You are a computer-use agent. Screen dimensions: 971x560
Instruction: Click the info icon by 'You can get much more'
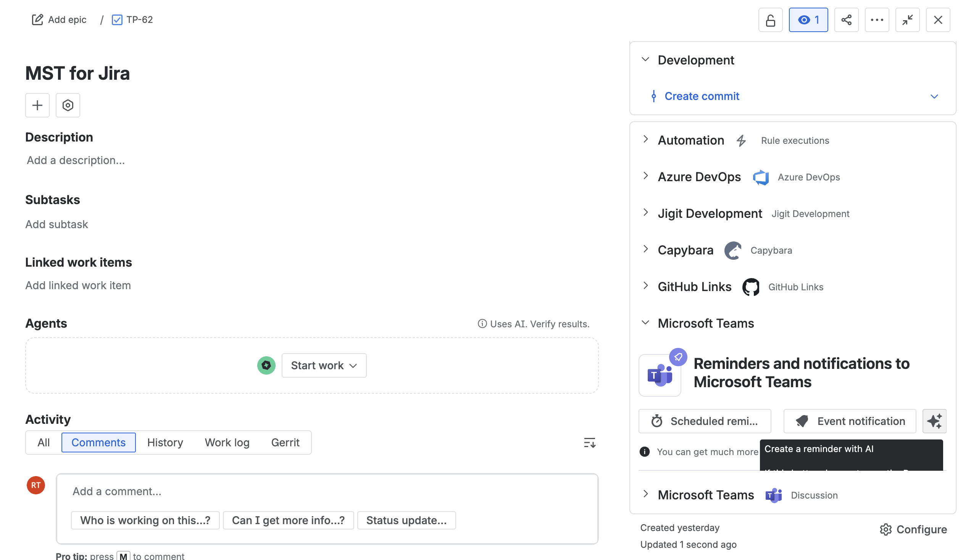644,452
